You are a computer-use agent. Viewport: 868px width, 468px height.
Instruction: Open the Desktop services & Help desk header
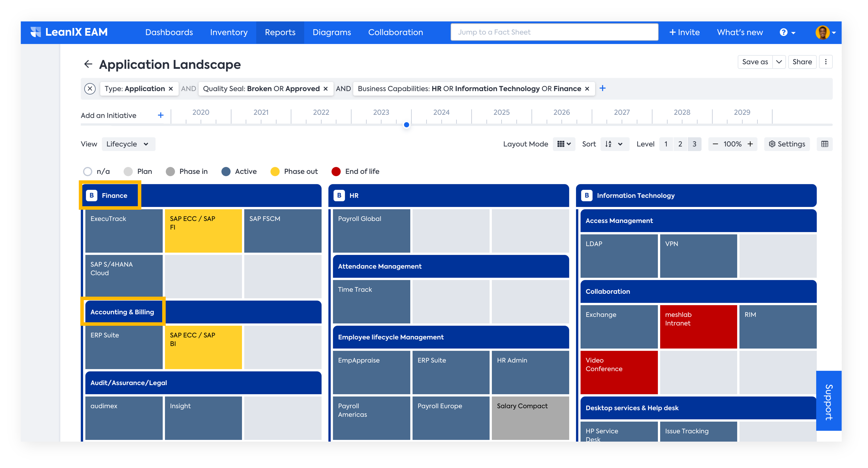pyautogui.click(x=698, y=408)
